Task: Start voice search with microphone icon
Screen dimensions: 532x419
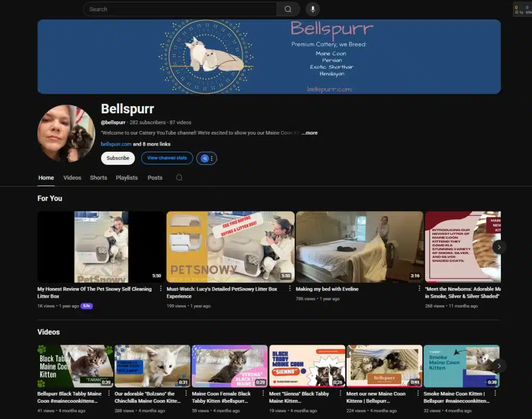Action: click(x=312, y=9)
